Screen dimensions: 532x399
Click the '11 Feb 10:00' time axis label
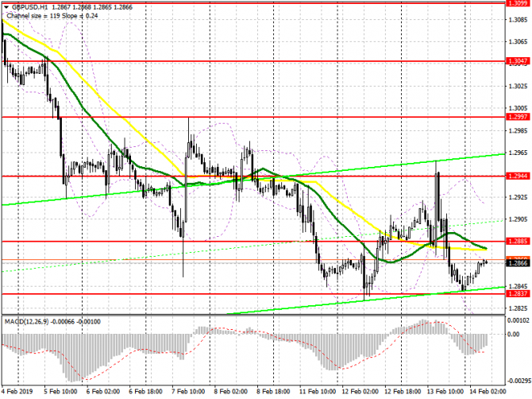[x=318, y=392]
